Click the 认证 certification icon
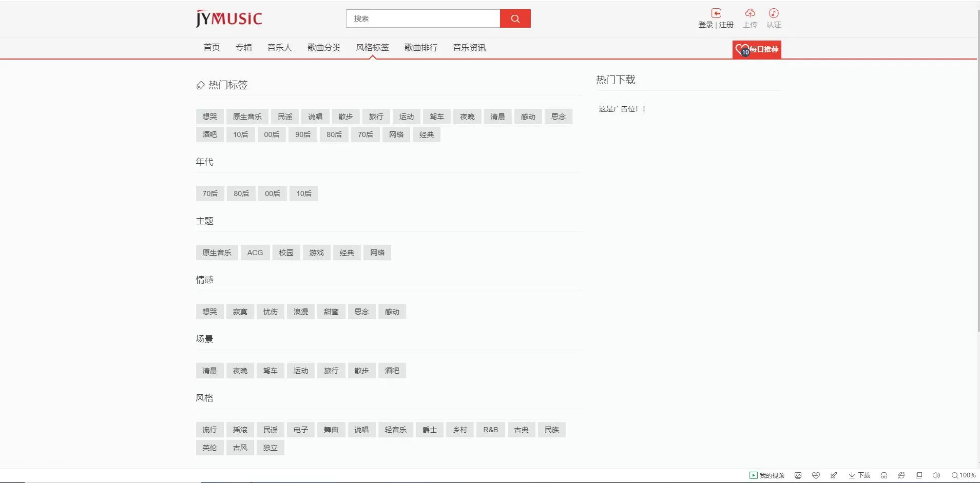The image size is (980, 483). coord(774,13)
